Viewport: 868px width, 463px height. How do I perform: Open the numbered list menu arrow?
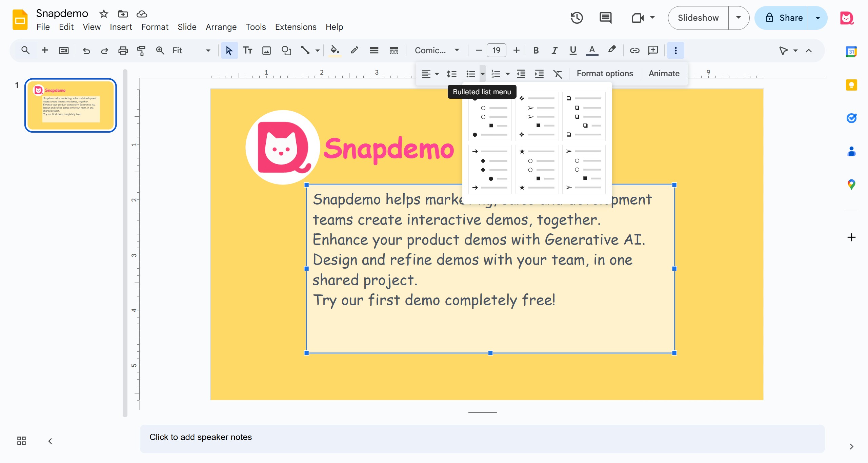(508, 74)
